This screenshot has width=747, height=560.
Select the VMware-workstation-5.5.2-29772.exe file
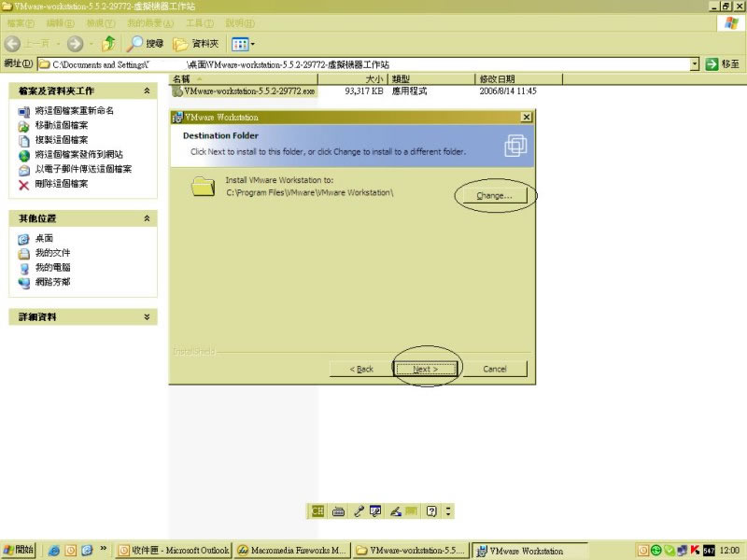click(x=244, y=91)
